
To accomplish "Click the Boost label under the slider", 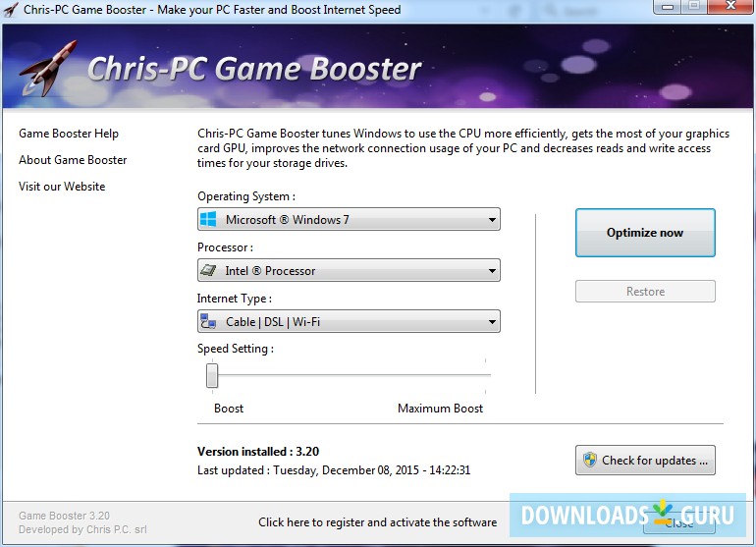I will [x=229, y=409].
